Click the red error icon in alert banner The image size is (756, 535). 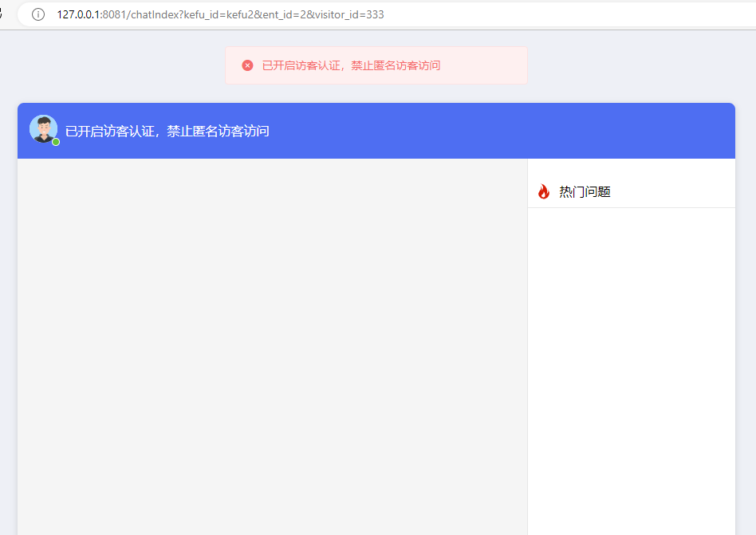point(247,65)
